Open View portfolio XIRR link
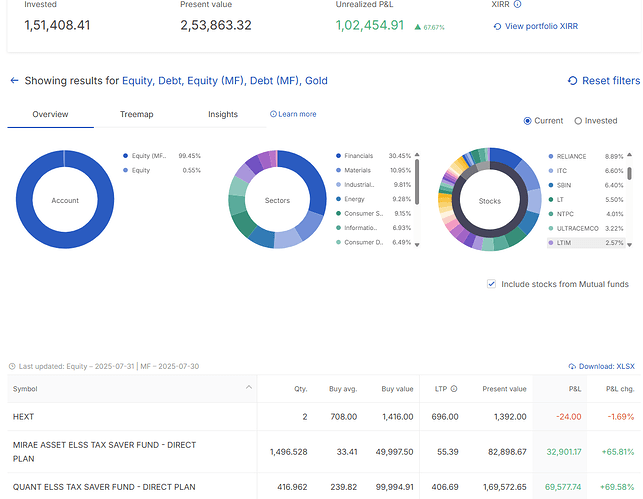 (x=541, y=26)
